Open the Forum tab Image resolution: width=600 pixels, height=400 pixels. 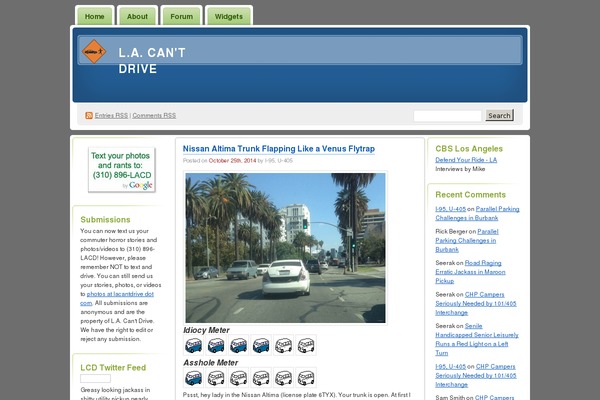(181, 16)
